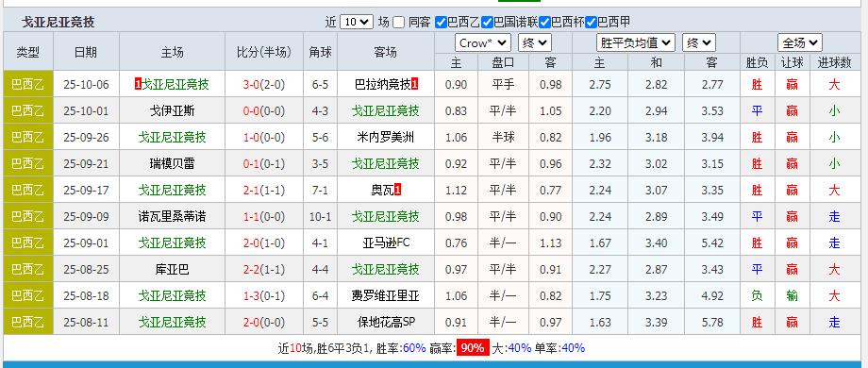The height and width of the screenshot is (368, 868).
Task: Click the 3-0(2-0) score on 25-10-06
Action: point(264,85)
